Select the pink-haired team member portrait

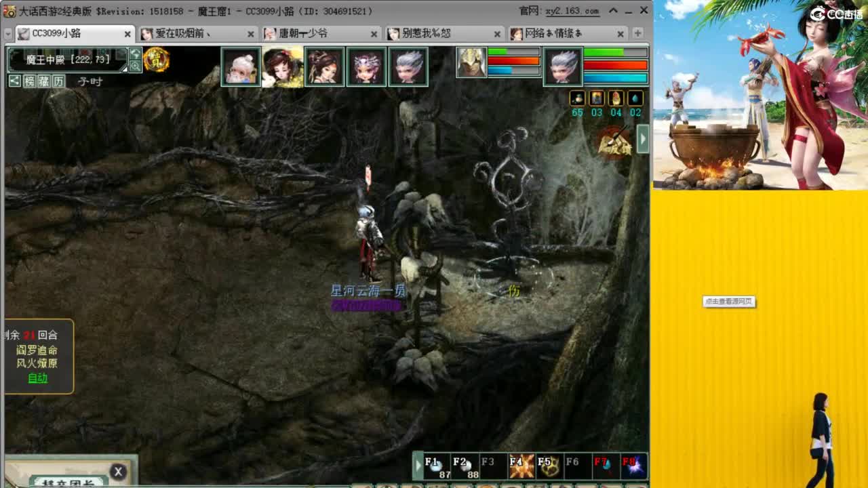[x=366, y=66]
